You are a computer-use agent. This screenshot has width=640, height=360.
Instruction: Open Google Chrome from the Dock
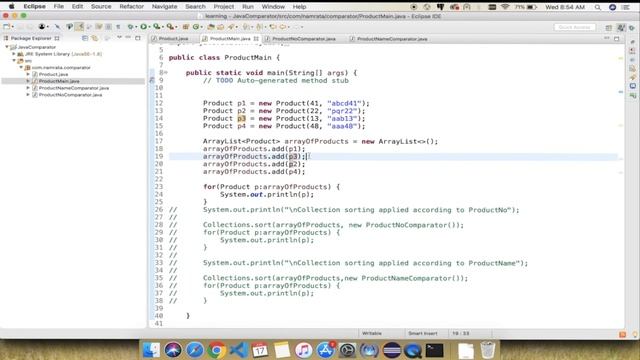tap(216, 350)
